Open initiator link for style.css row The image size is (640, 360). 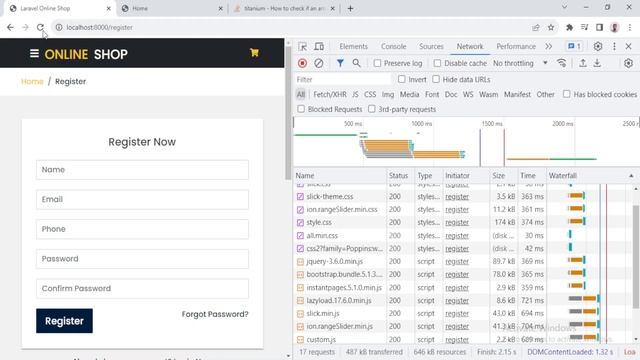coord(457,222)
